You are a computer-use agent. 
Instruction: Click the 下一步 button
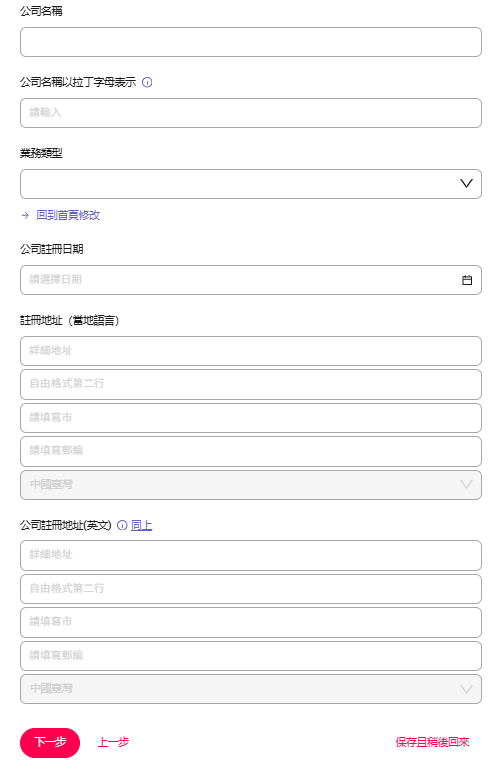pyautogui.click(x=50, y=742)
